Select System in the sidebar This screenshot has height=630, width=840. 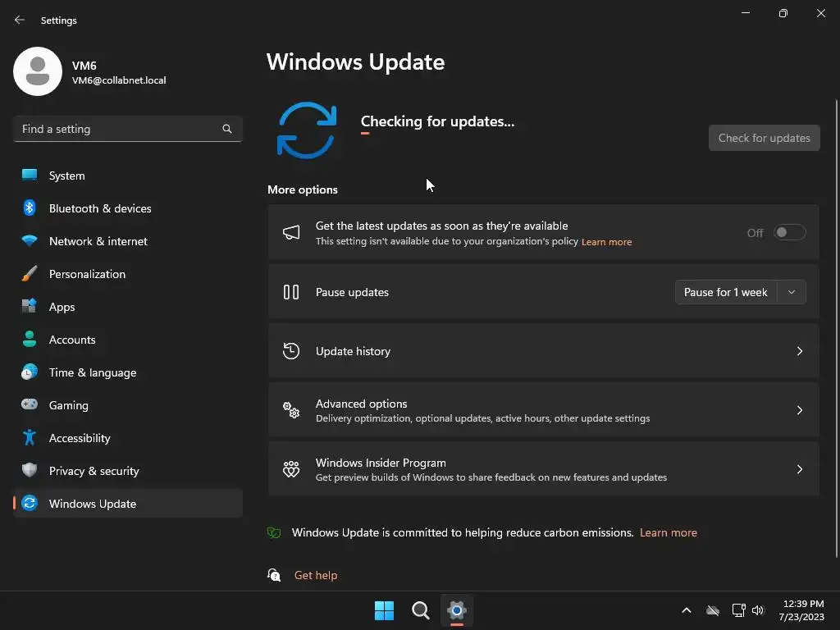[128, 176]
